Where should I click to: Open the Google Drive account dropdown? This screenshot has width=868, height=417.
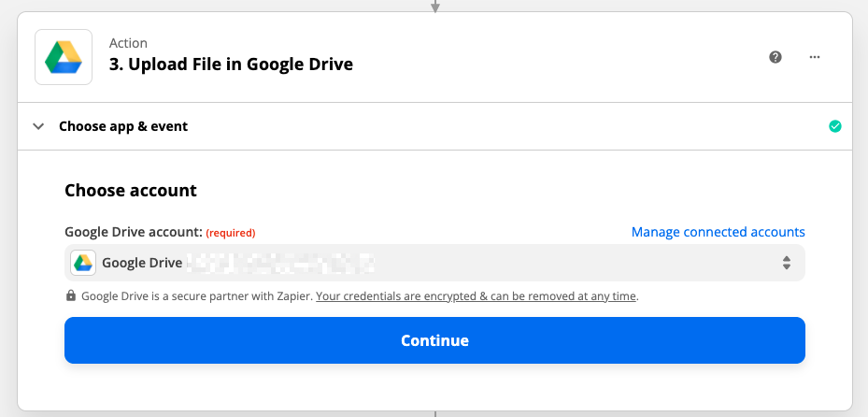pyautogui.click(x=434, y=263)
